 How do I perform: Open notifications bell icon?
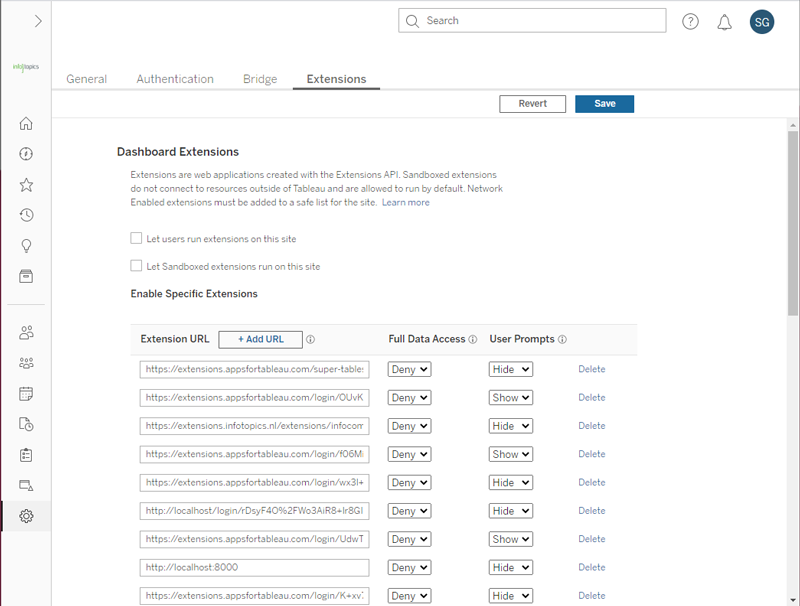coord(725,22)
